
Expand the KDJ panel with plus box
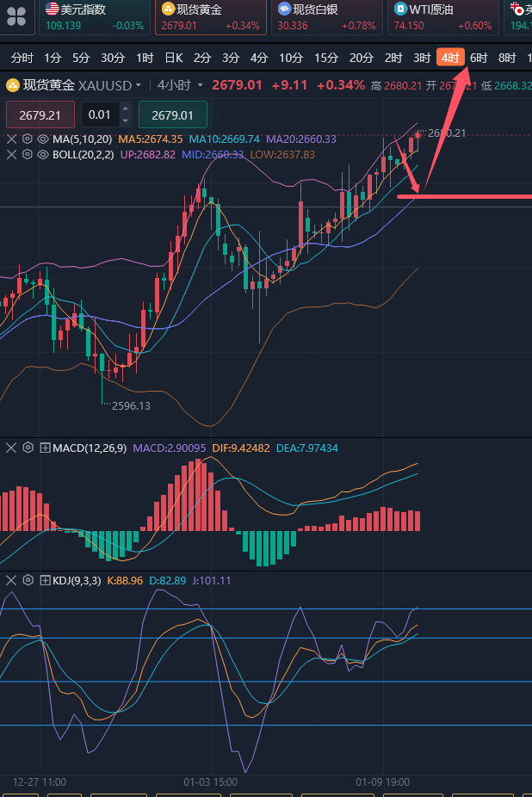coord(45,580)
